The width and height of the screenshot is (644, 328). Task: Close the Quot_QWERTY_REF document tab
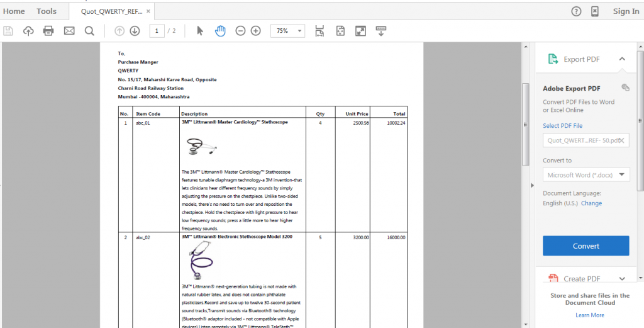(148, 11)
